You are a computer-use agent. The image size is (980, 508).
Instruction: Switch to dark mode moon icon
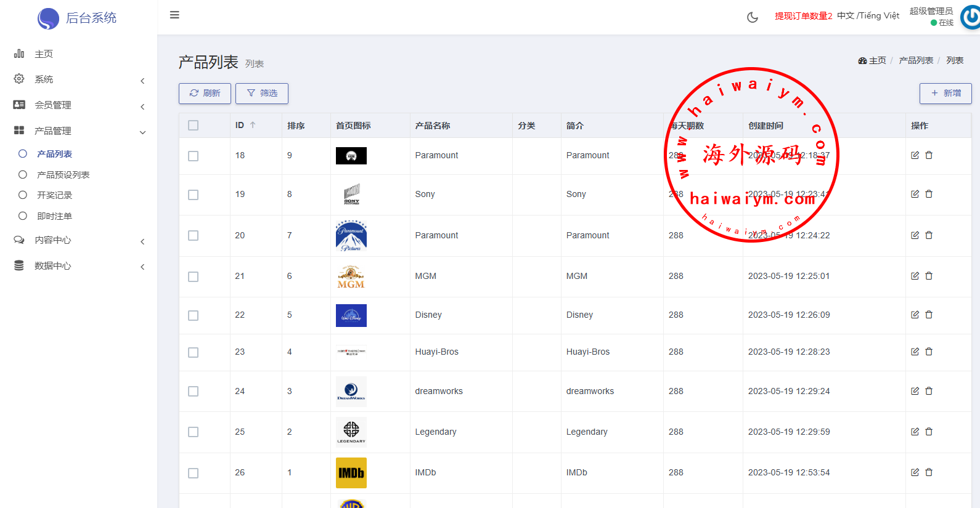pos(753,17)
